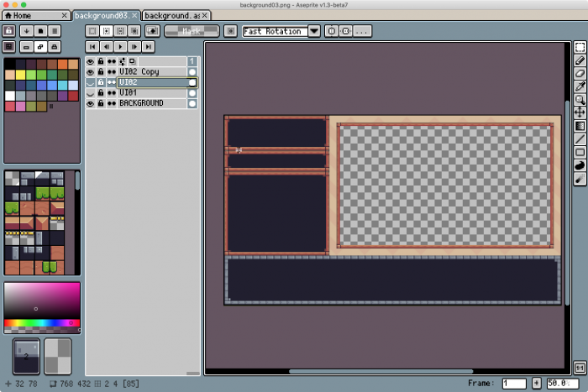588x392 pixels.
Task: Select the Move tool
Action: click(580, 112)
